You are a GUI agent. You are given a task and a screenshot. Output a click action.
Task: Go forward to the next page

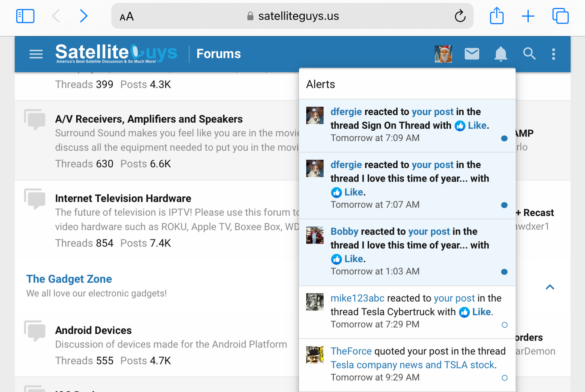pos(84,16)
